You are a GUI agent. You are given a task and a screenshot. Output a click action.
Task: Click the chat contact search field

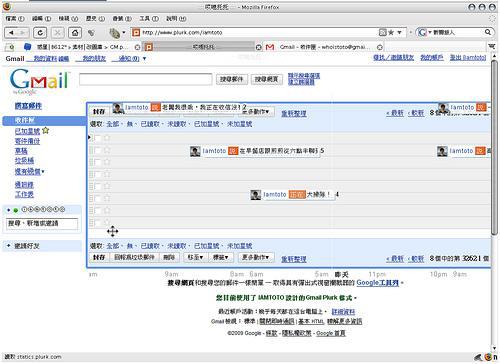pos(42,224)
